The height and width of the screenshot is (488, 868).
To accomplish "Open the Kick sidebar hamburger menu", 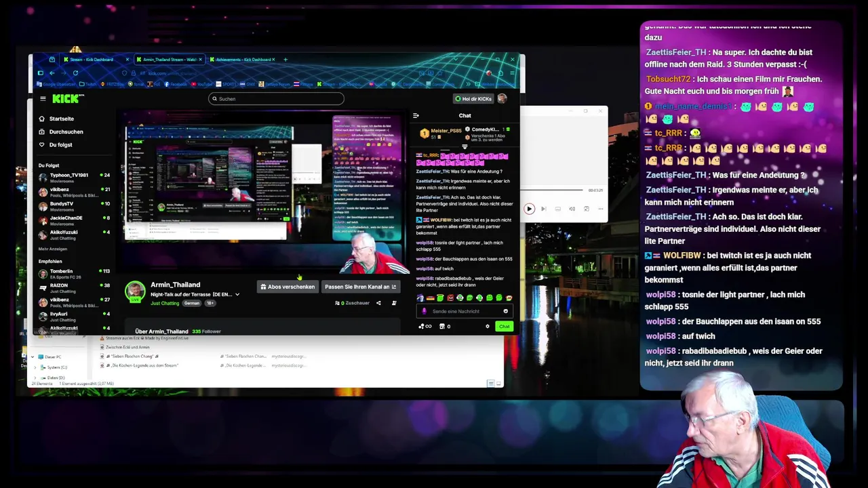I will [43, 99].
